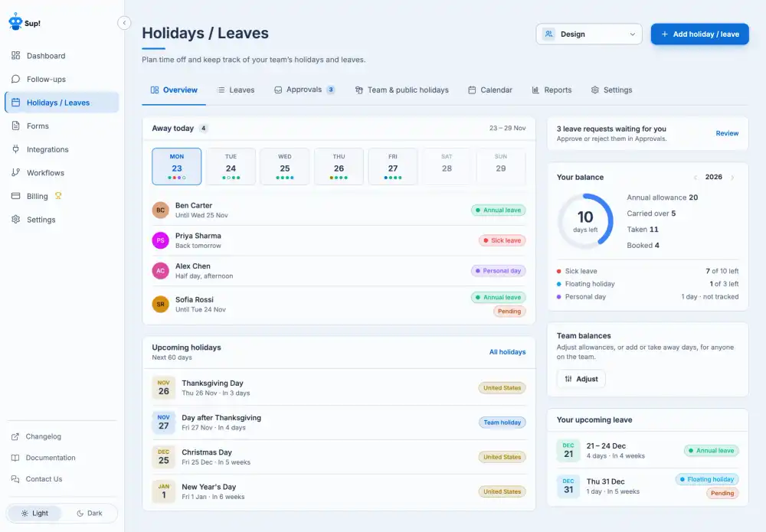This screenshot has height=532, width=766.
Task: Select Wednesday 25 day card
Action: click(x=285, y=166)
